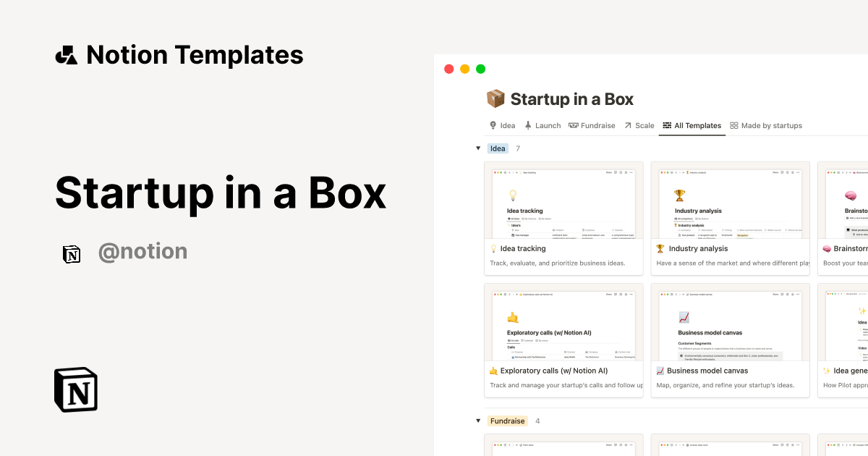The width and height of the screenshot is (868, 456).
Task: Click the large Notion N logo on the left
Action: click(76, 389)
